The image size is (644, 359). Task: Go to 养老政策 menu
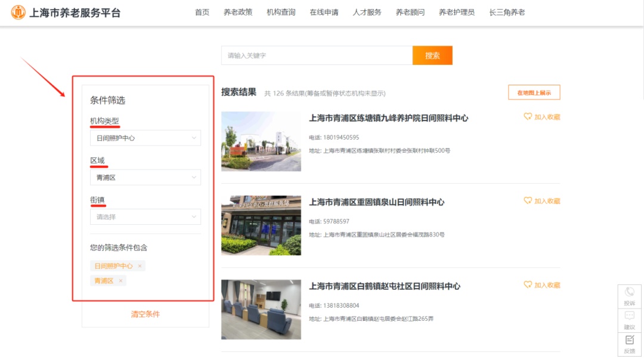[238, 13]
